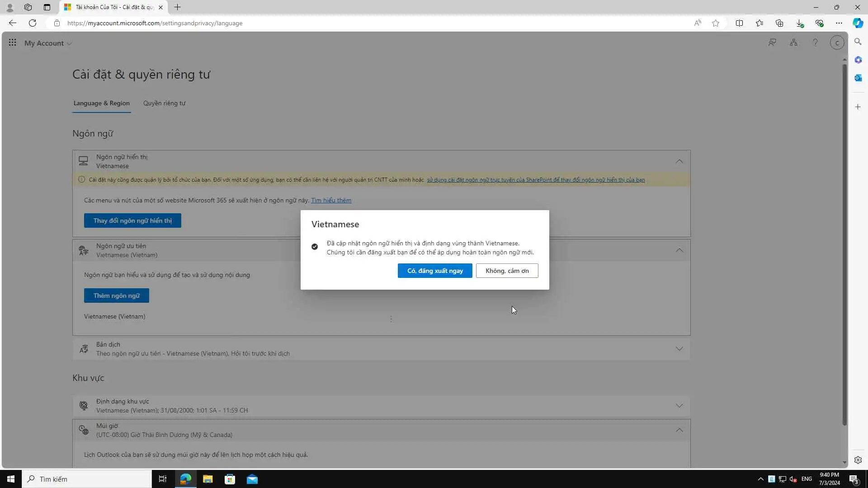This screenshot has height=488, width=868.
Task: Open the help question mark icon
Action: click(x=815, y=42)
